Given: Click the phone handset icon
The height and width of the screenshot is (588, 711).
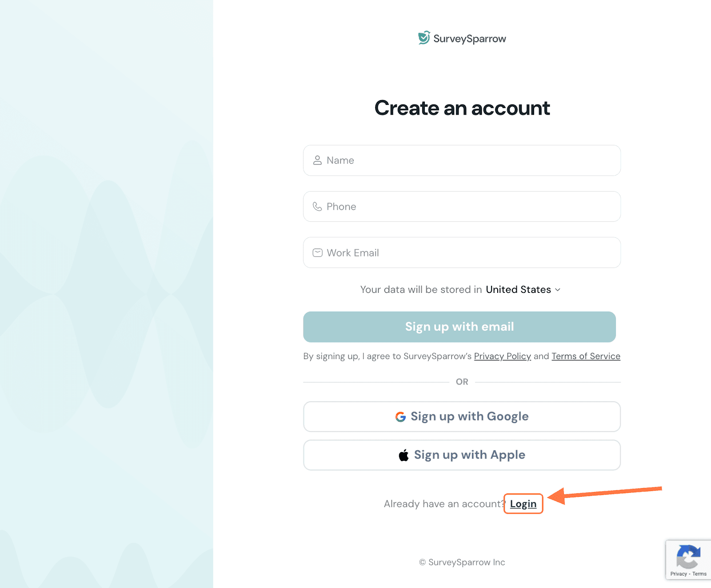Looking at the screenshot, I should [x=317, y=207].
